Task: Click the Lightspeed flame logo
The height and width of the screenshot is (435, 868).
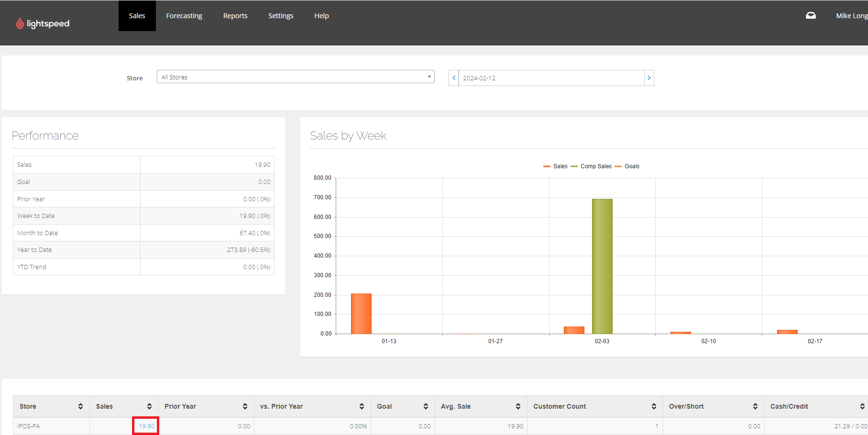Action: [20, 22]
